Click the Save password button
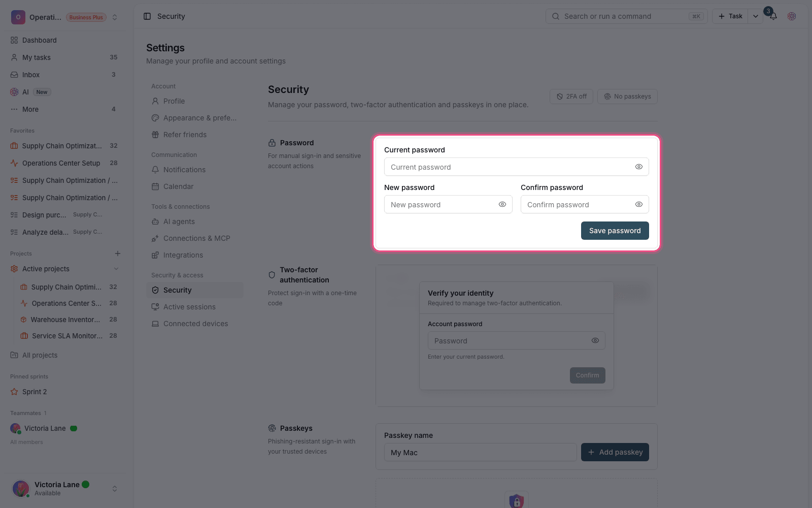812x508 pixels. click(615, 231)
